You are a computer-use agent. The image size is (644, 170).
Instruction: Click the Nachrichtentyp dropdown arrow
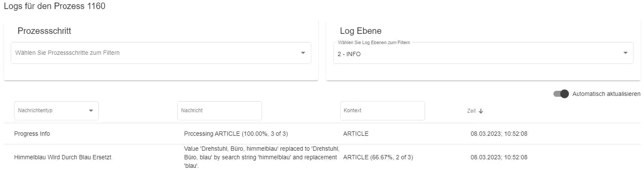click(91, 110)
